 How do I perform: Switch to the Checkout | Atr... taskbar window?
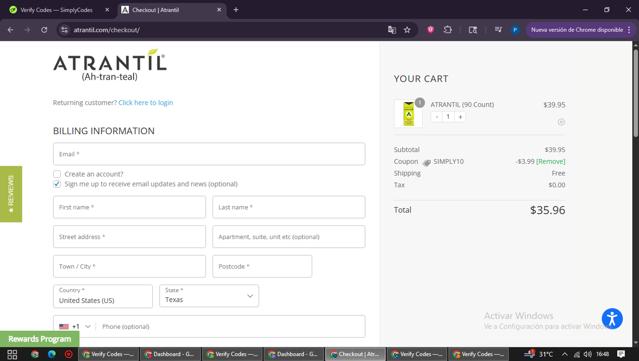[x=355, y=354]
